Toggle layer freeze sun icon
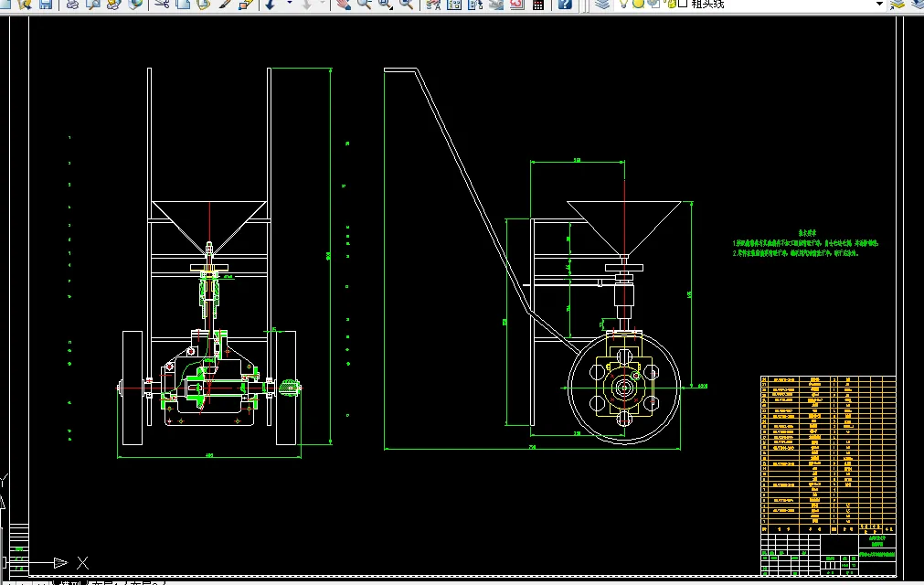The width and height of the screenshot is (924, 585). [638, 3]
